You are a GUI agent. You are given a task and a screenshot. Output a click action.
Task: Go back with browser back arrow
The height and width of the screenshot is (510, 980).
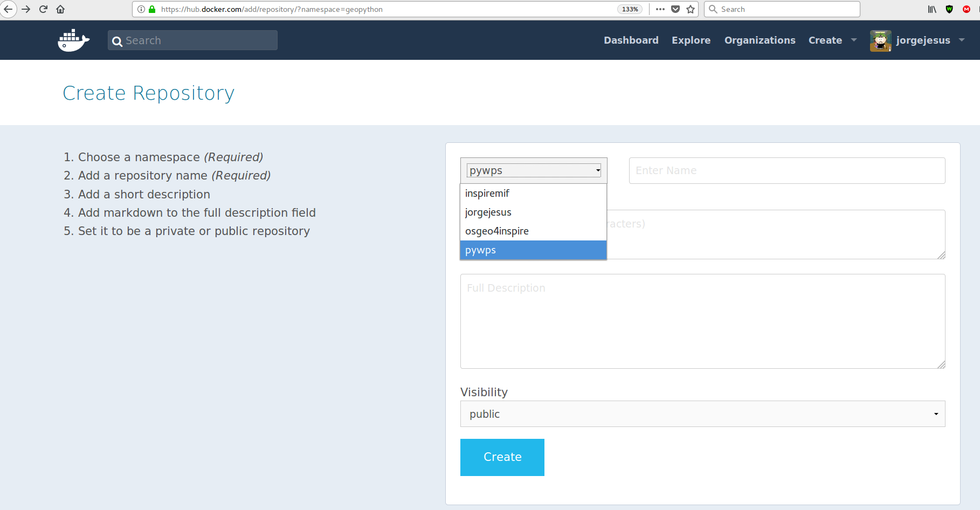click(8, 9)
